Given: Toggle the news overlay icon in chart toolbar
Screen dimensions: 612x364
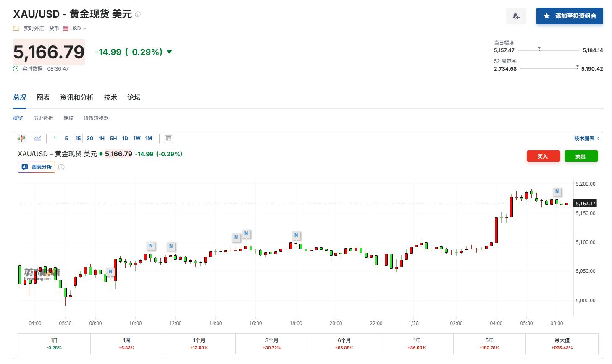Looking at the screenshot, I should [168, 139].
